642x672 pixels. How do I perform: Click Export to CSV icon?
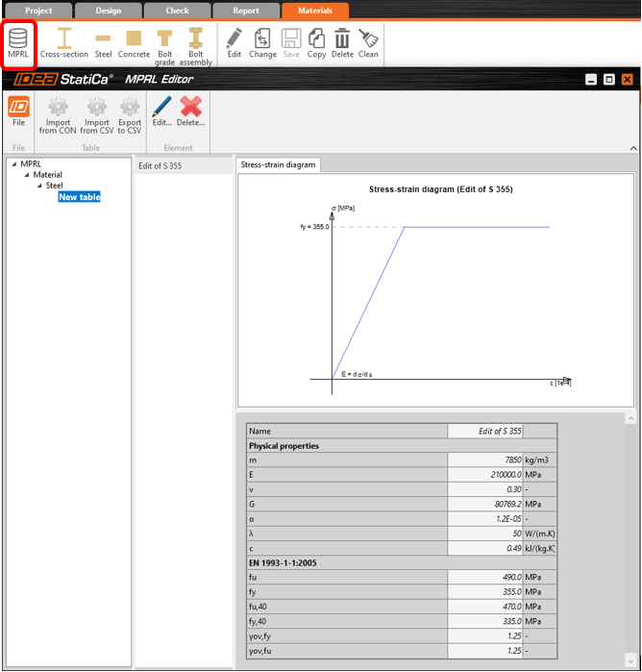click(129, 113)
